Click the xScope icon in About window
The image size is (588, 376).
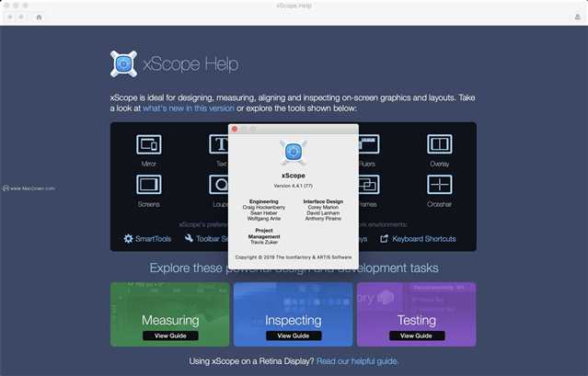tap(294, 153)
